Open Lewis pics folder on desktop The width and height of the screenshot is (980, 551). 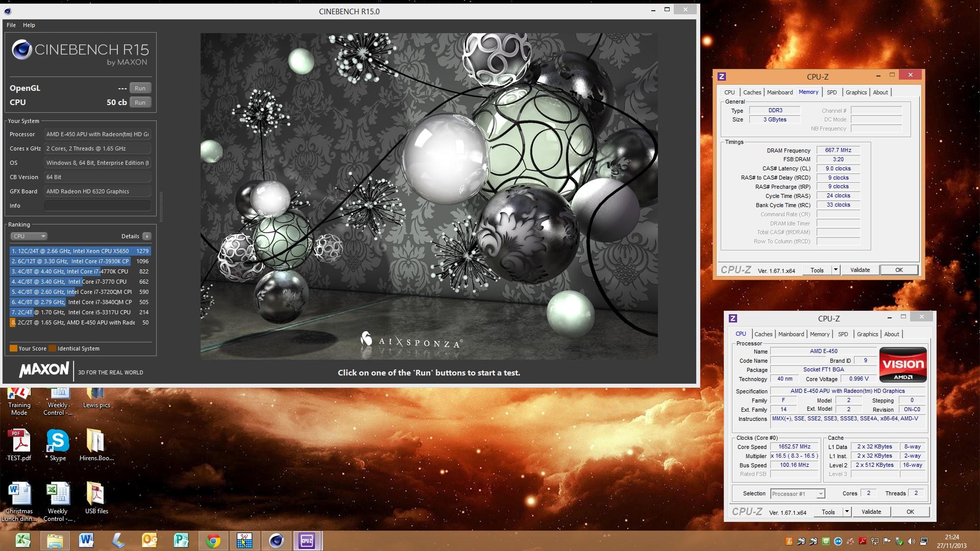tap(96, 398)
